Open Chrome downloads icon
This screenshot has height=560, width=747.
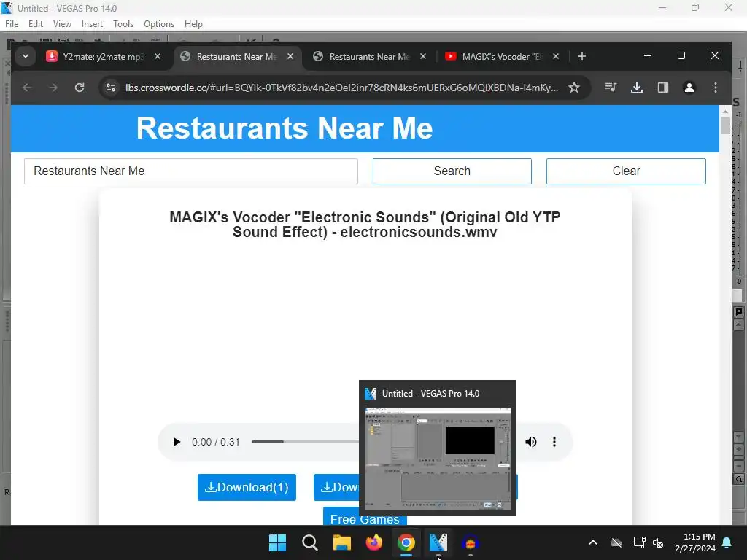637,87
